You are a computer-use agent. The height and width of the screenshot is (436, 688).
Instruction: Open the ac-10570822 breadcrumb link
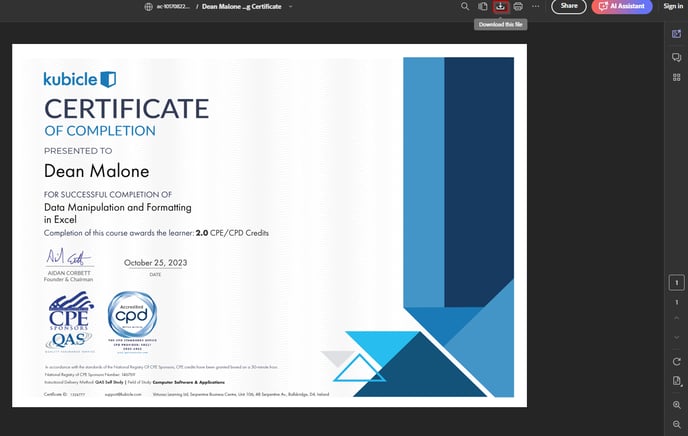coord(173,7)
